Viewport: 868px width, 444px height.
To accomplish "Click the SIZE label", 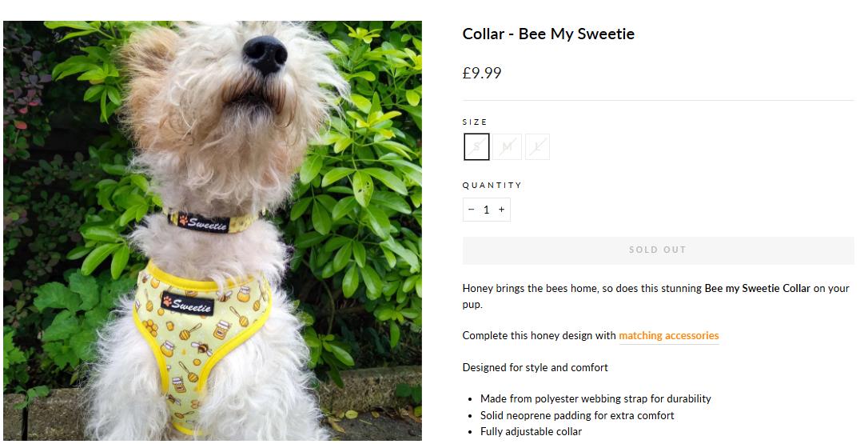I will [475, 122].
